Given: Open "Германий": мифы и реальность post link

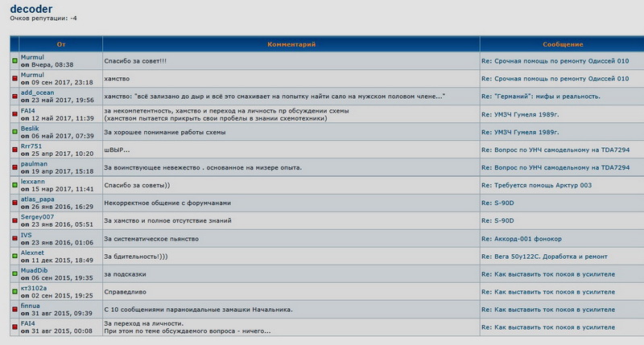Looking at the screenshot, I should tap(540, 96).
